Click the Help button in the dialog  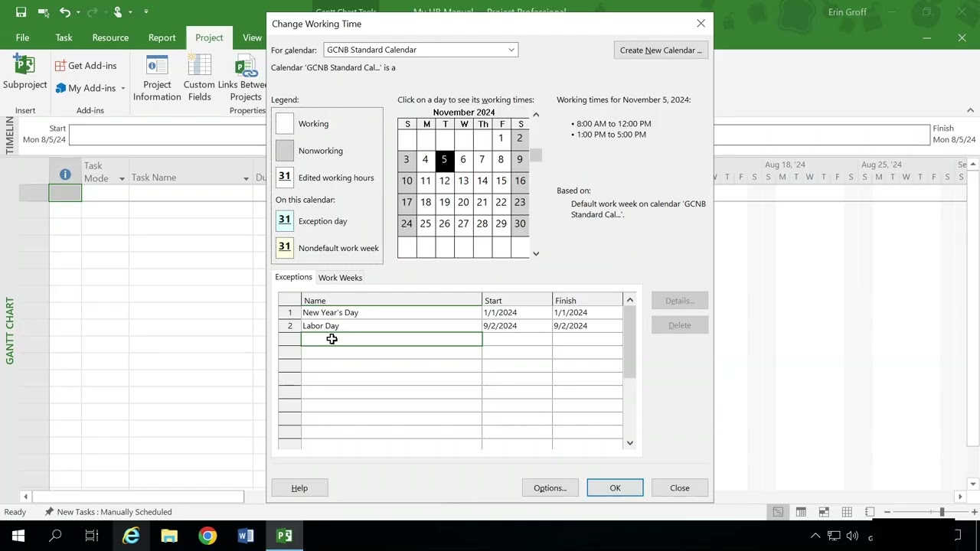[x=299, y=488]
